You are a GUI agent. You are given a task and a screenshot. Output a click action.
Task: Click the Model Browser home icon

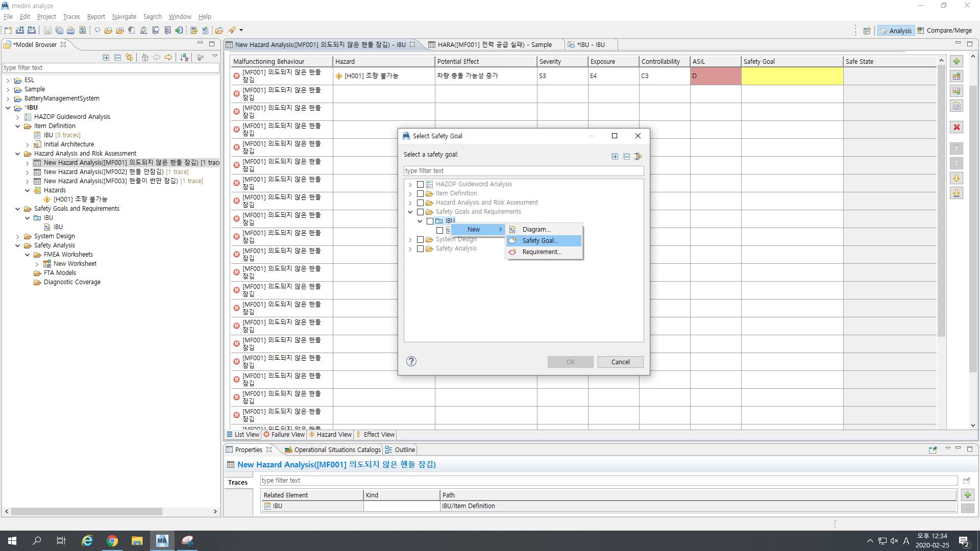tap(145, 58)
